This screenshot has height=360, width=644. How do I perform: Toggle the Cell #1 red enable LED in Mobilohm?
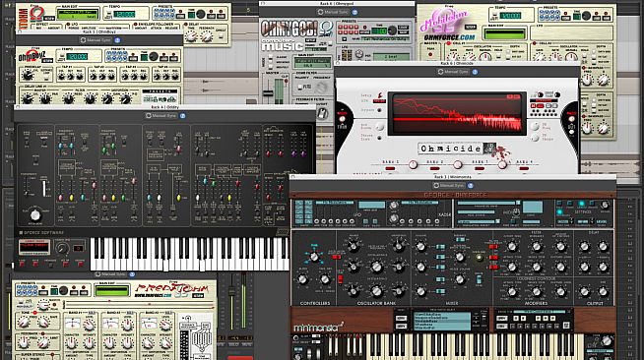448,43
